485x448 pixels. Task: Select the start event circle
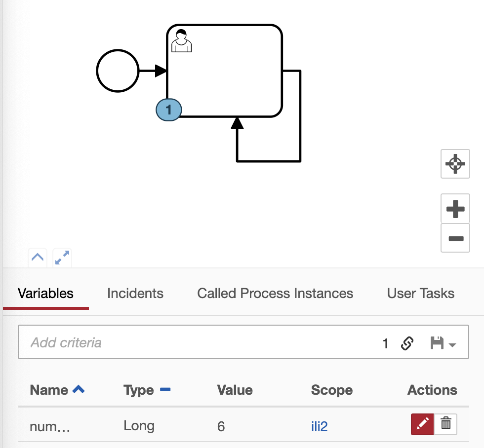pyautogui.click(x=118, y=71)
